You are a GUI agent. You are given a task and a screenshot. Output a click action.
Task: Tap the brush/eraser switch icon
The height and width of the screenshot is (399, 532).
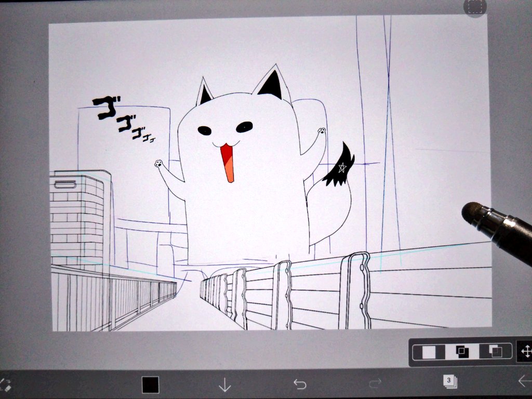coord(5,385)
